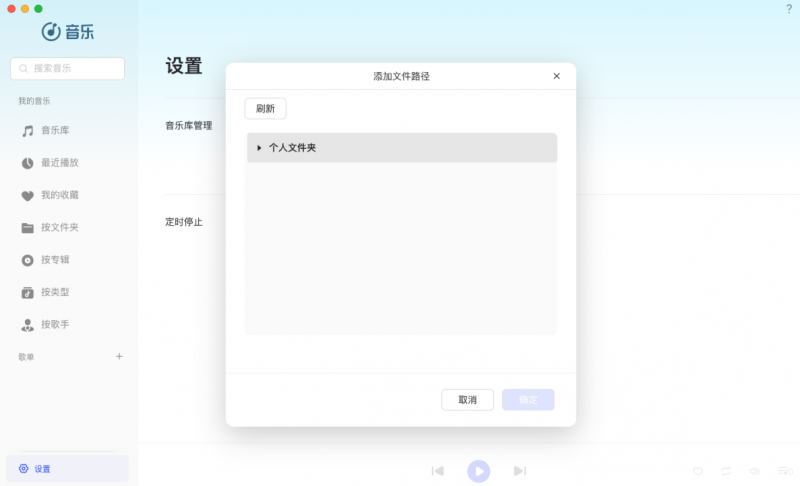
Task: Browse by album (按专辑) in sidebar
Action: (45, 260)
